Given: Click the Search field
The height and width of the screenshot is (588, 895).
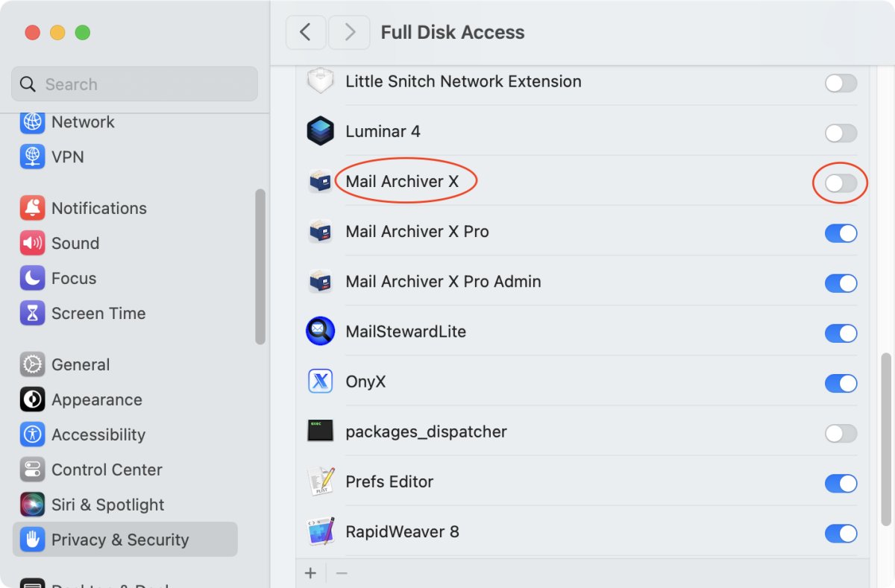Looking at the screenshot, I should point(134,84).
